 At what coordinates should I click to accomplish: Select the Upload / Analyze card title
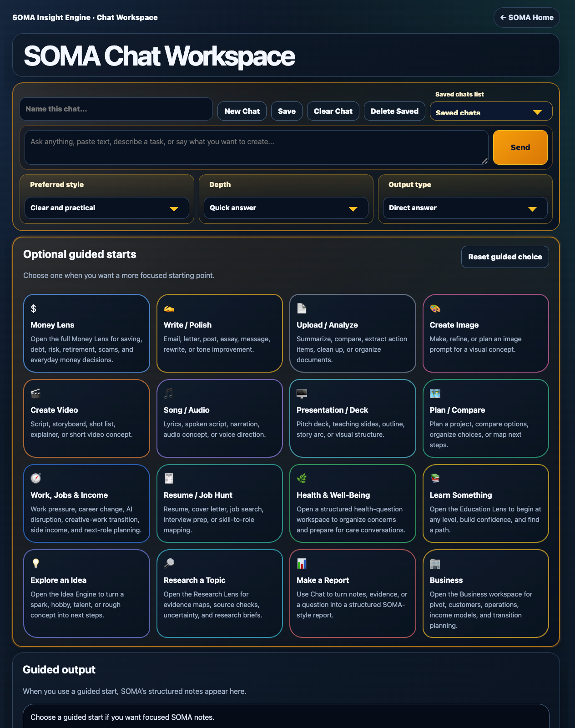(x=327, y=325)
